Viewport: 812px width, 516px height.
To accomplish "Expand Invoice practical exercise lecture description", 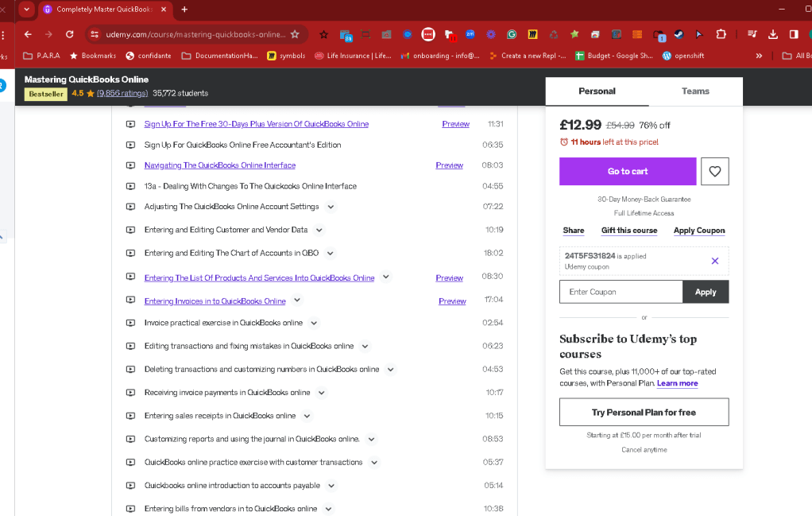I will 314,324.
